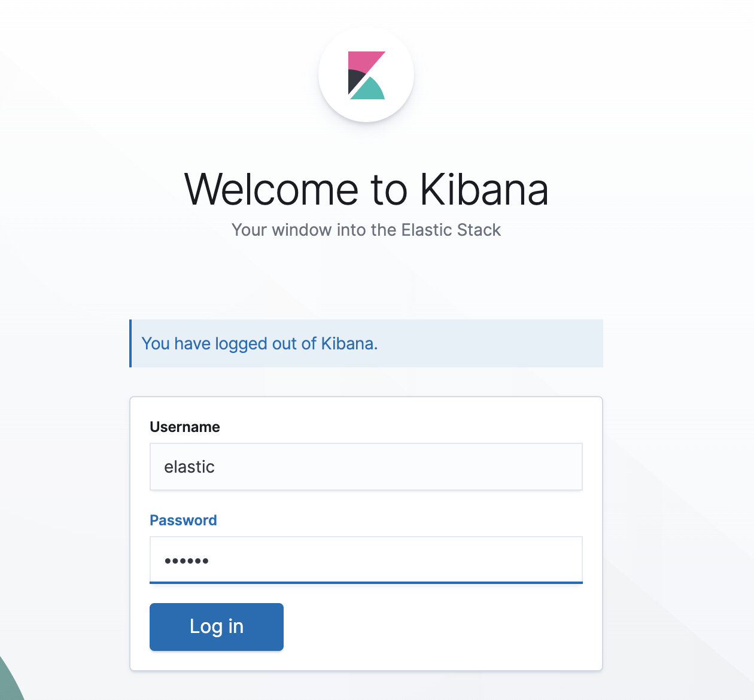Screen dimensions: 754x700
Task: Click the pink top section of Kibana logo
Action: click(x=361, y=60)
